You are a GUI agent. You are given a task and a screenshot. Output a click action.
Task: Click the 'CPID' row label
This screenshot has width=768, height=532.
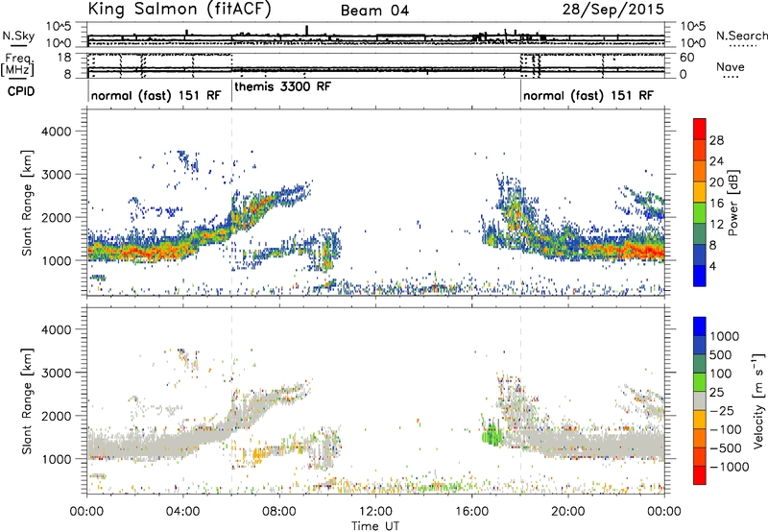tap(21, 91)
